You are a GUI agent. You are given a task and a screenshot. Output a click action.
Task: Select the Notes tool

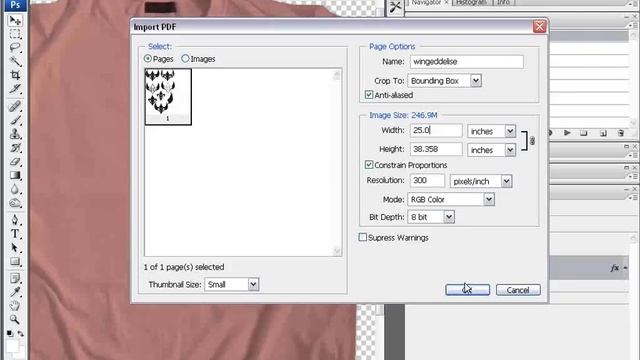point(15,279)
